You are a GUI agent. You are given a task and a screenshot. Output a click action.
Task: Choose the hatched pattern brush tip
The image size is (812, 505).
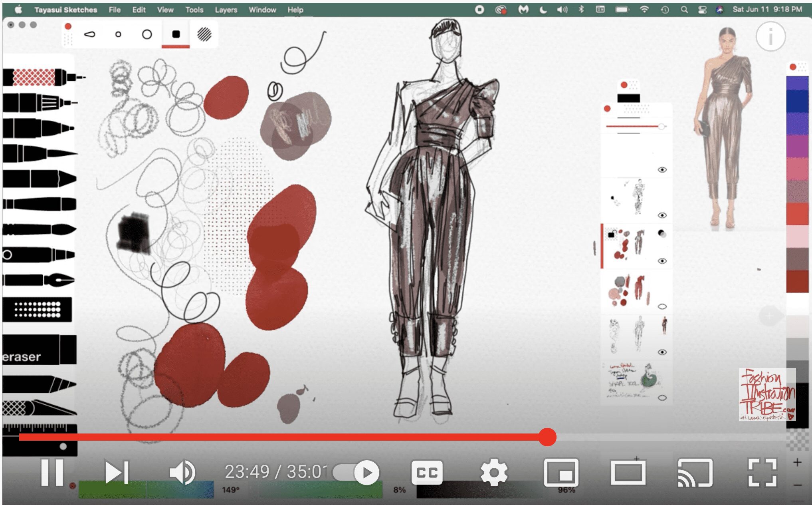pyautogui.click(x=203, y=35)
